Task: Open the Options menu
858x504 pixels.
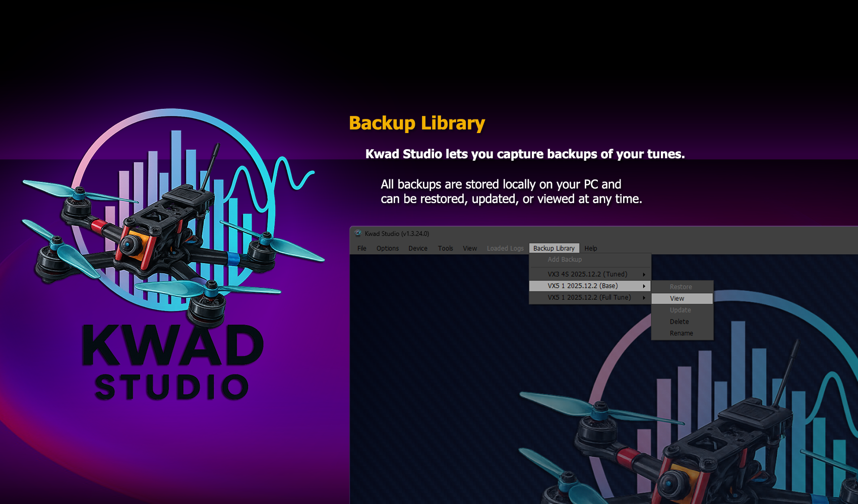Action: pyautogui.click(x=387, y=248)
